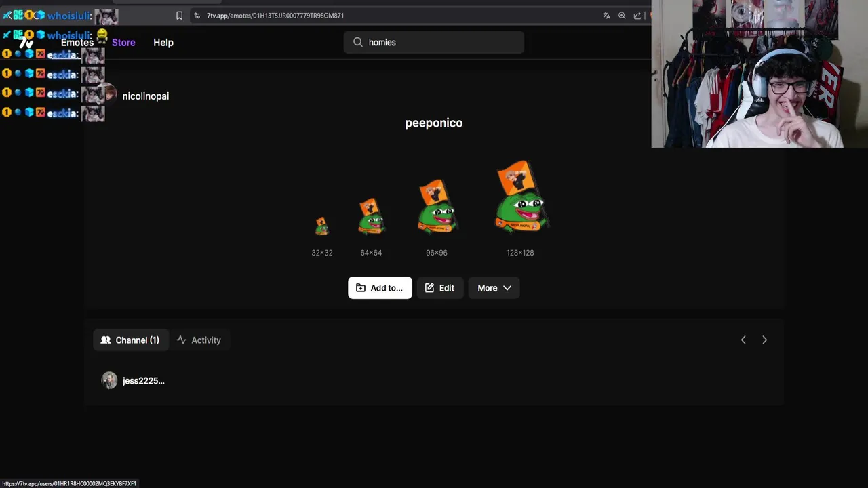
Task: Open the Help navigation link
Action: tap(163, 43)
